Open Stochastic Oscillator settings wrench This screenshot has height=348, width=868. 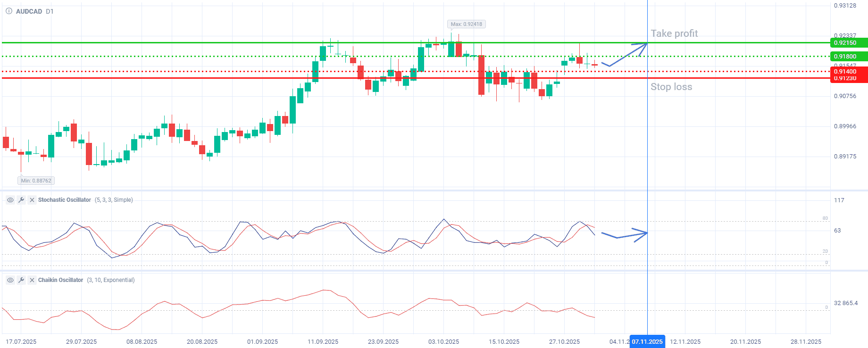coord(21,200)
